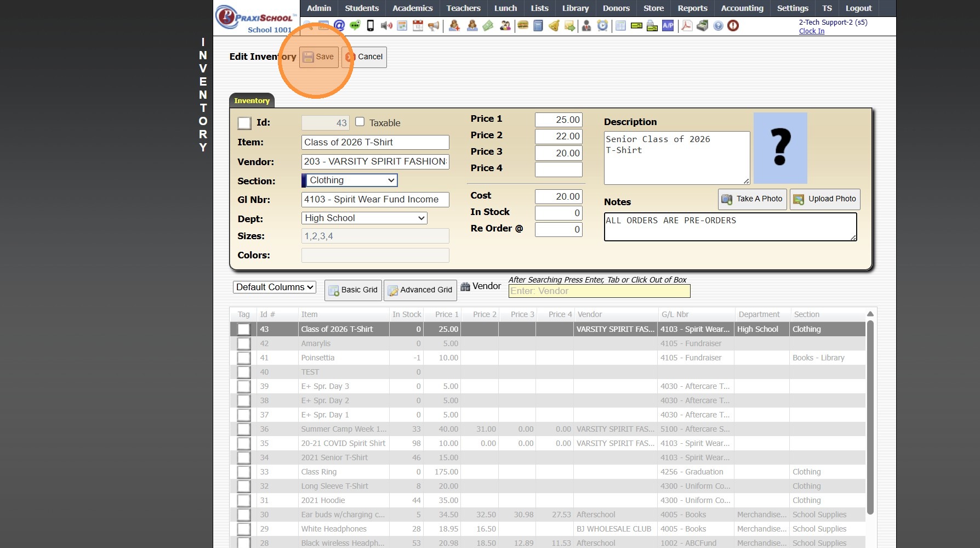Screen dimensions: 980x548
Task: Open the Section dropdown showing Clothing
Action: 350,180
